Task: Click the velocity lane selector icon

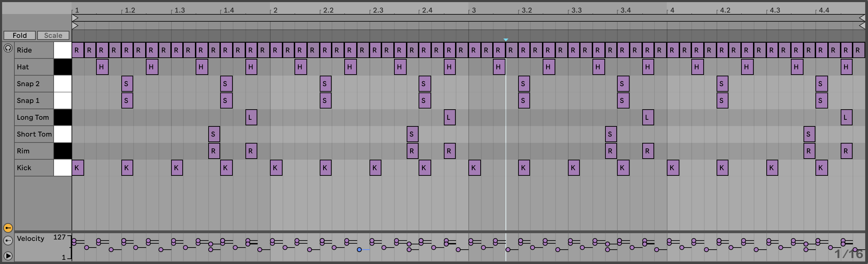Action: (x=8, y=241)
